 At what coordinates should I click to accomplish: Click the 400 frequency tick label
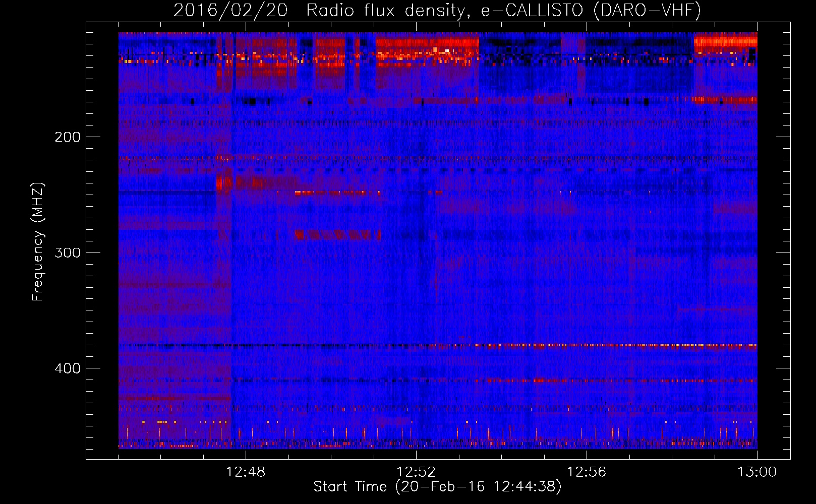click(68, 368)
